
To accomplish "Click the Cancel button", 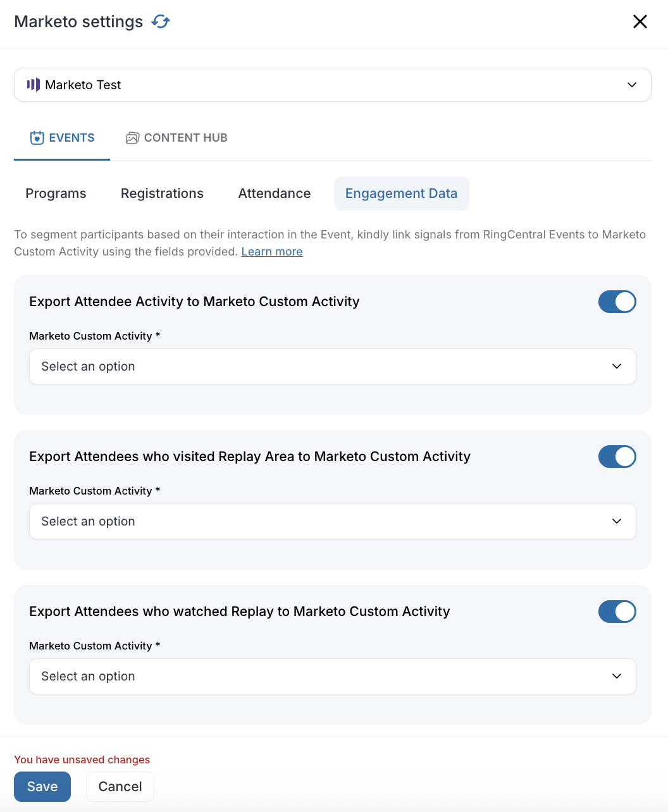I will pos(120,787).
